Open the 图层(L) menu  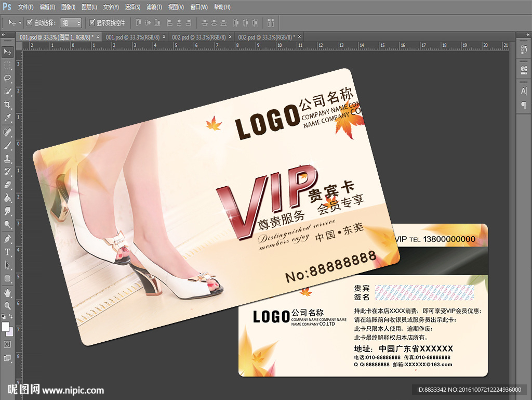89,7
